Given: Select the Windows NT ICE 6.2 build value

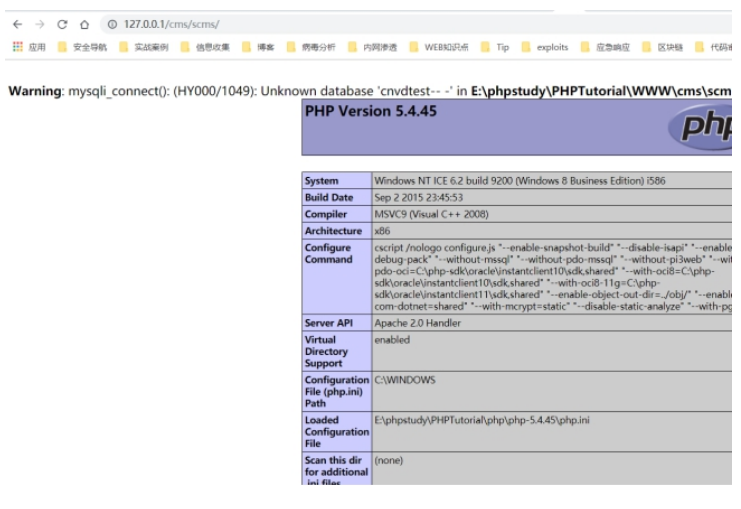Looking at the screenshot, I should 520,181.
